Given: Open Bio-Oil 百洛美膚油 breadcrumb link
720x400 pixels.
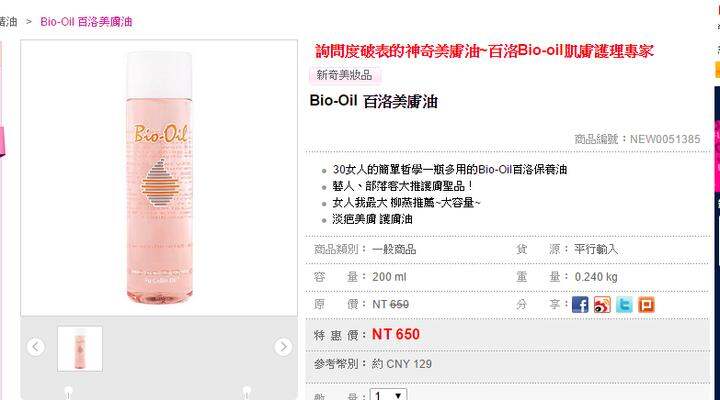Looking at the screenshot, I should pos(86,22).
